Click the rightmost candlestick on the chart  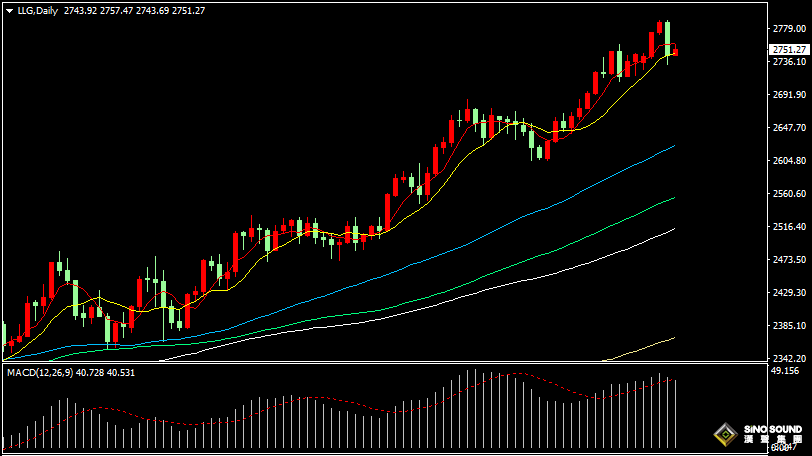pyautogui.click(x=675, y=51)
